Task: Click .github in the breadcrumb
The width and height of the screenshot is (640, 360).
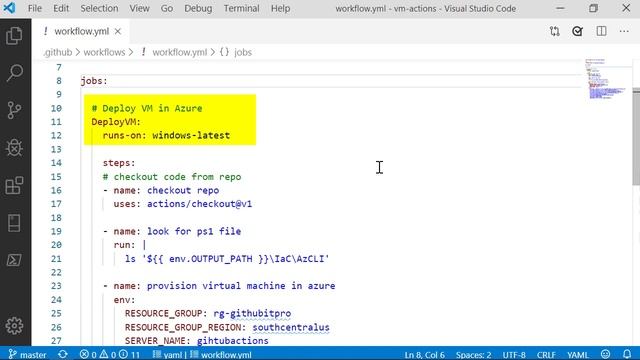Action: click(x=58, y=52)
